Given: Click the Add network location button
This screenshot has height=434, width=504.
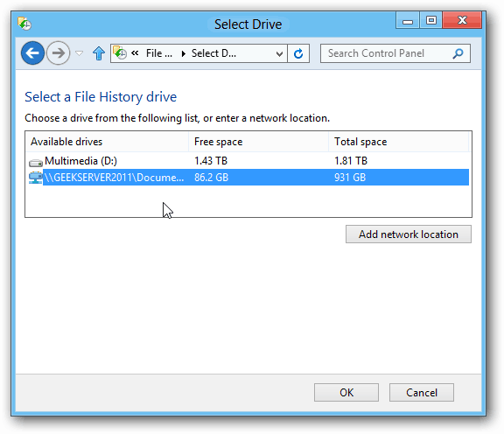Looking at the screenshot, I should tap(409, 234).
